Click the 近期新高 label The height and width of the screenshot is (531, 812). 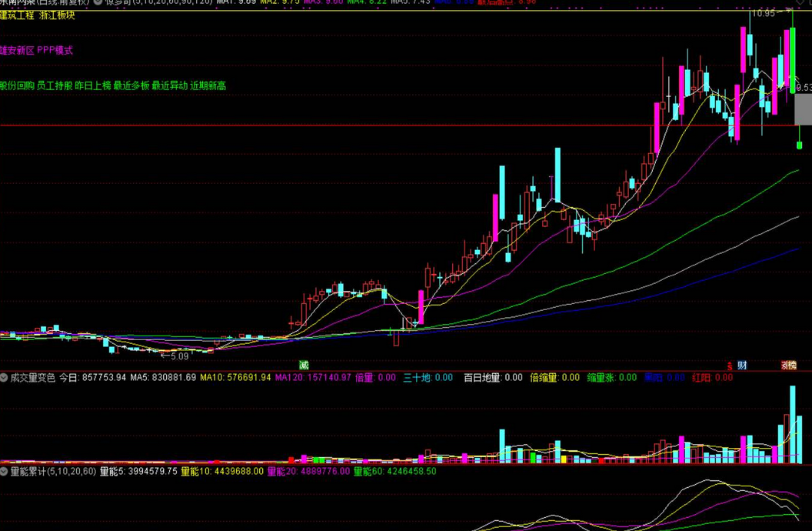208,85
